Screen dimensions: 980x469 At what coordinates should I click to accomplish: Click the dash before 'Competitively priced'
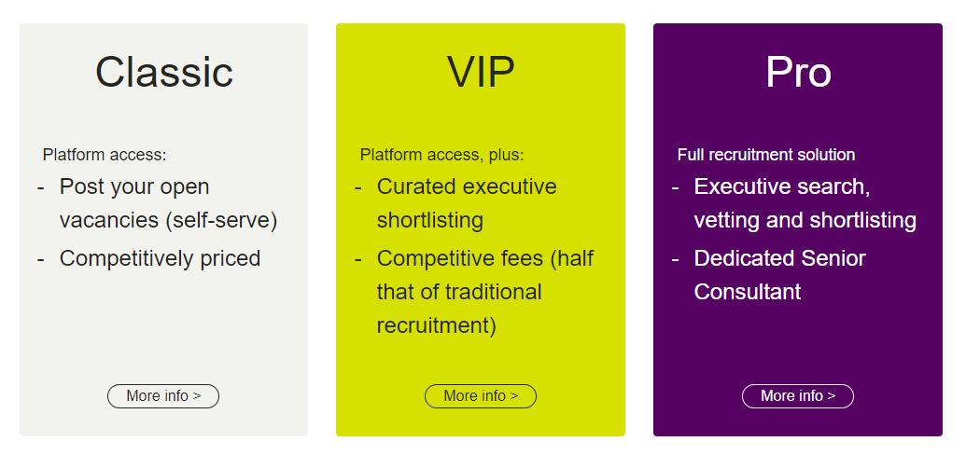[x=41, y=259]
